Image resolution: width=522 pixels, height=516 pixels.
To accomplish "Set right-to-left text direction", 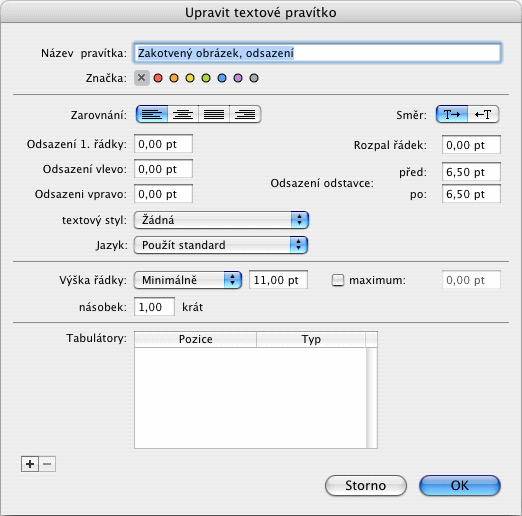I will [483, 115].
